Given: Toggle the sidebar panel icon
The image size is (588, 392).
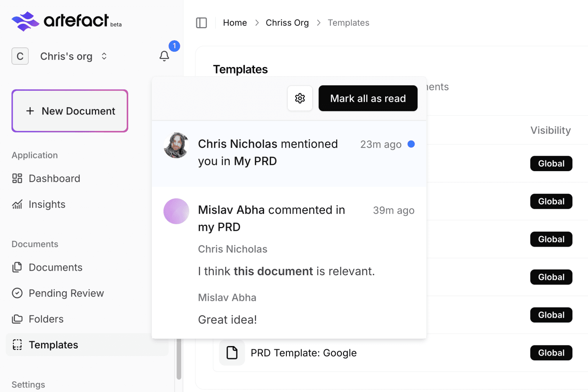Looking at the screenshot, I should (x=201, y=23).
